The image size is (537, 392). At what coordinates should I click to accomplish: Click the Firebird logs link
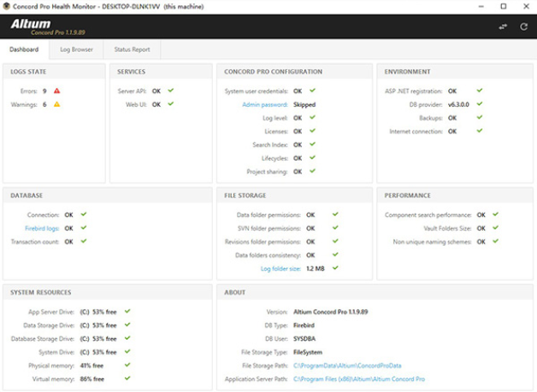(x=44, y=228)
